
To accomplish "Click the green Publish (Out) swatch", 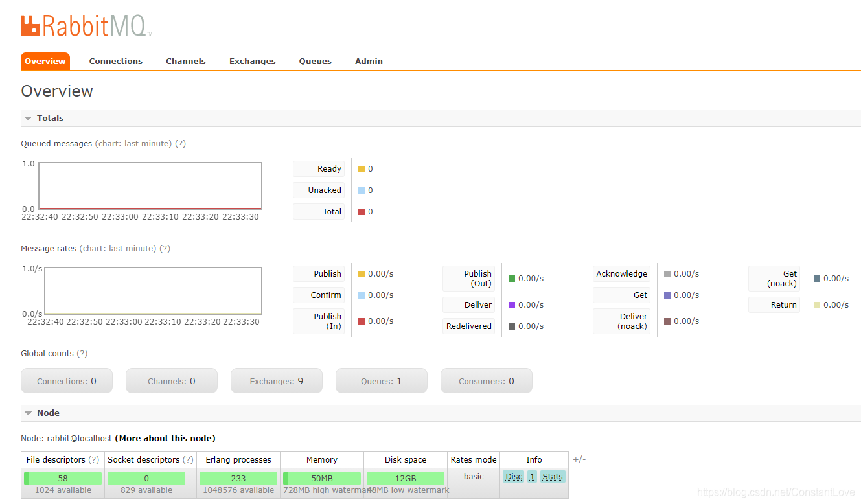I will [x=512, y=279].
